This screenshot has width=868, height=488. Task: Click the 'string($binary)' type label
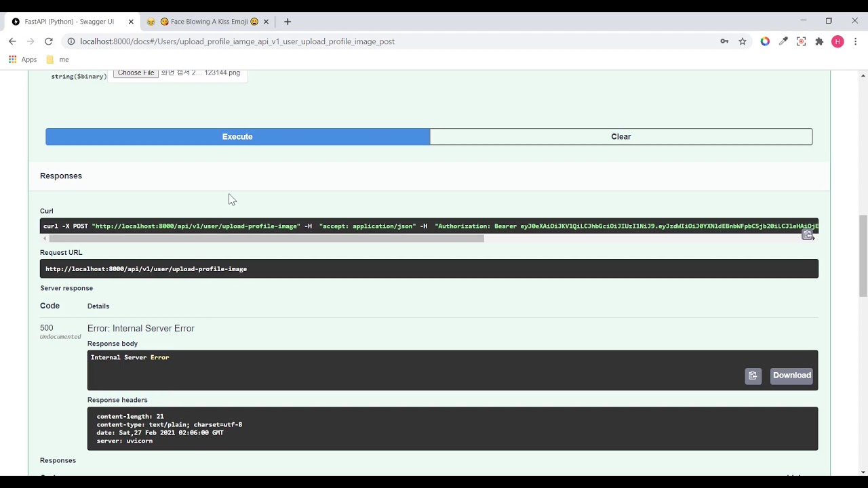click(x=79, y=77)
